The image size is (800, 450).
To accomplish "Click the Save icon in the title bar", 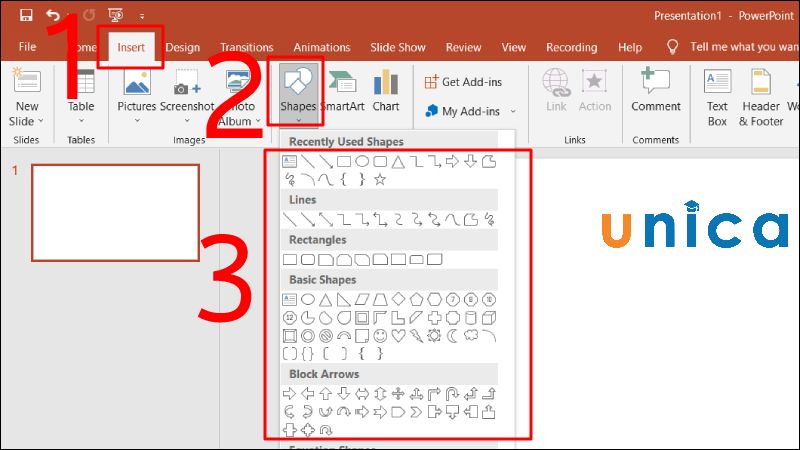I will click(x=26, y=15).
